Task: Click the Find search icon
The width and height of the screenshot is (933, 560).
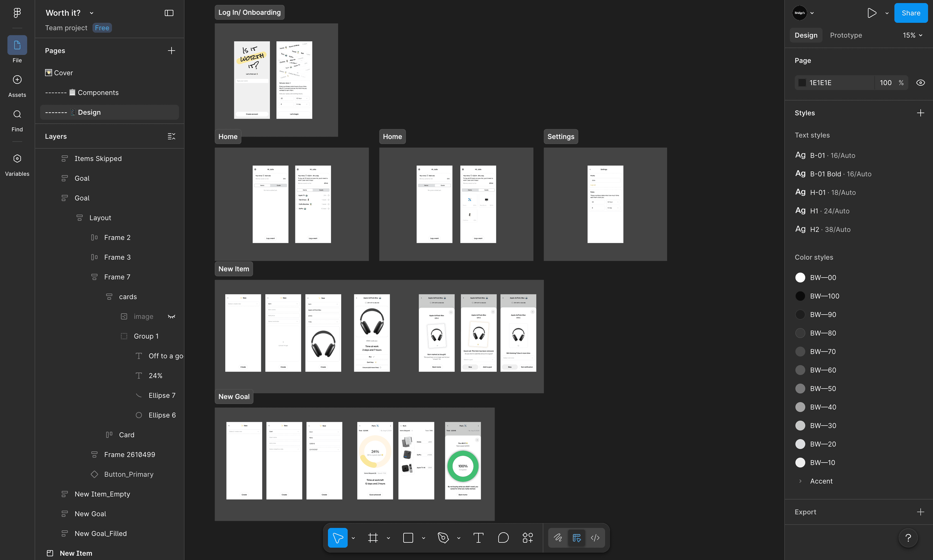Action: (17, 114)
